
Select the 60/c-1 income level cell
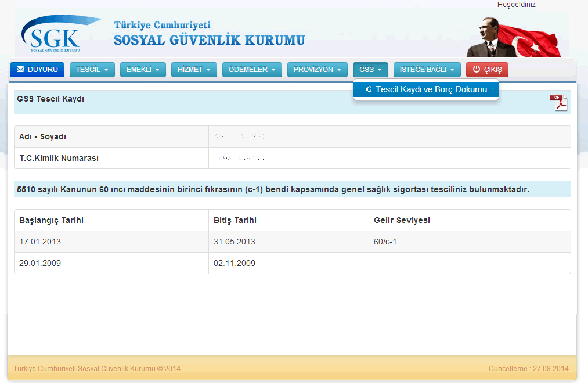(x=385, y=242)
